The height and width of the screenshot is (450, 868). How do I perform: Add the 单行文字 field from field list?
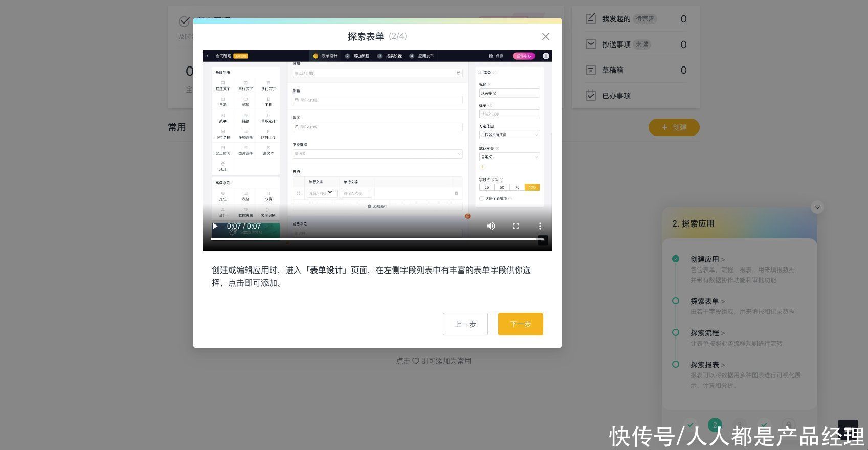(x=246, y=85)
